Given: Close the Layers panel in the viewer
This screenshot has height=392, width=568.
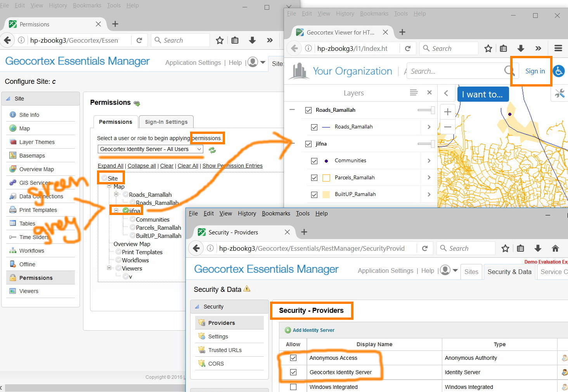Looking at the screenshot, I should click(x=429, y=92).
